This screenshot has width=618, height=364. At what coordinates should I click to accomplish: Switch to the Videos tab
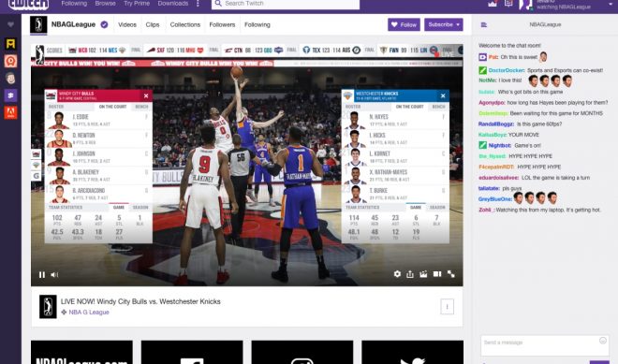tap(127, 24)
